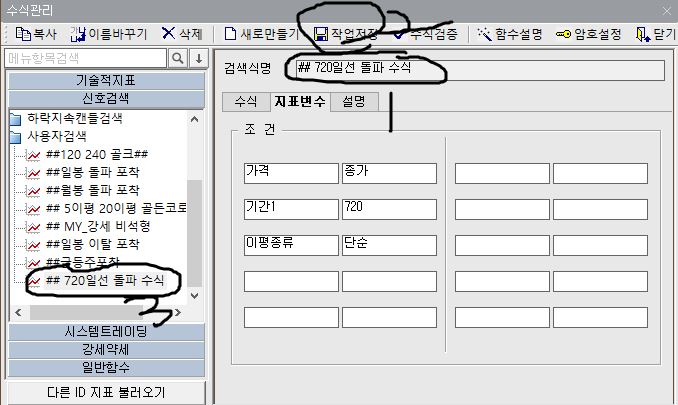Click the down arrow next to search
The image size is (678, 405).
[x=199, y=58]
